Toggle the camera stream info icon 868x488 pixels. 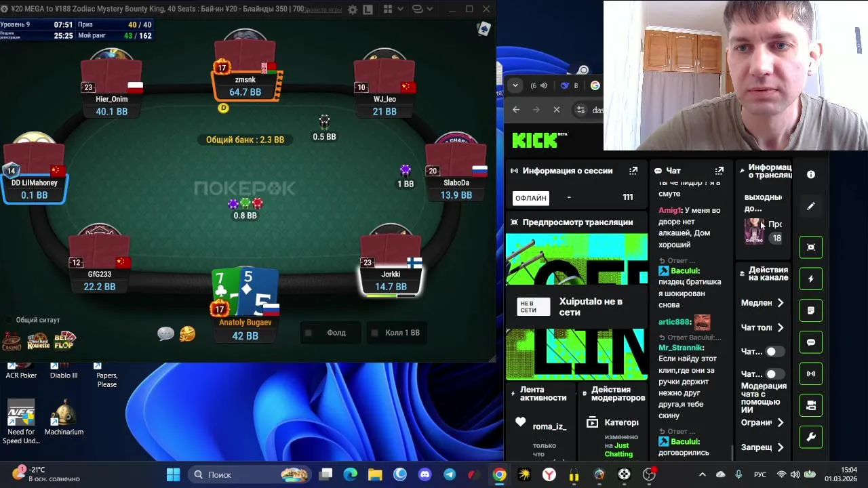[811, 405]
